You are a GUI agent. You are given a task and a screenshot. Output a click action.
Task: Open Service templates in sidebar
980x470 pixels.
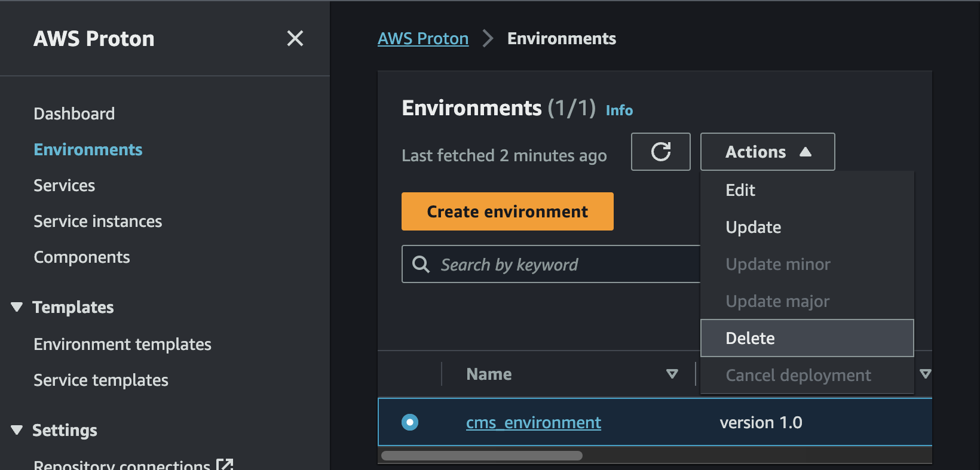101,380
